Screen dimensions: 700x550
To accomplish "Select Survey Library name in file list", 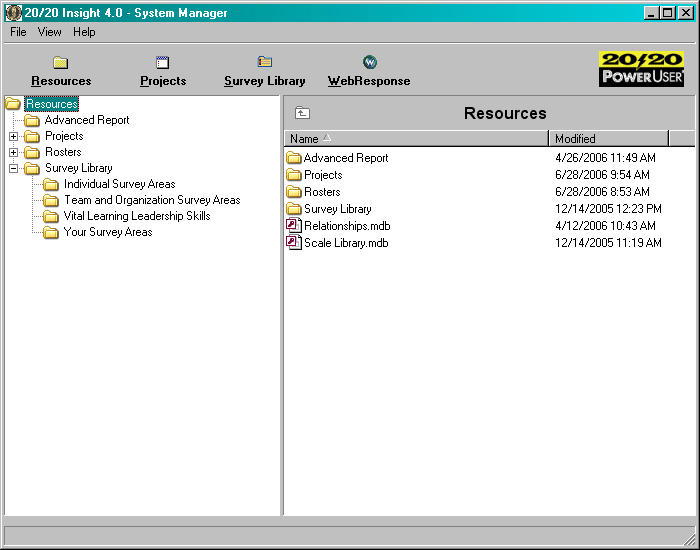I will coord(338,208).
